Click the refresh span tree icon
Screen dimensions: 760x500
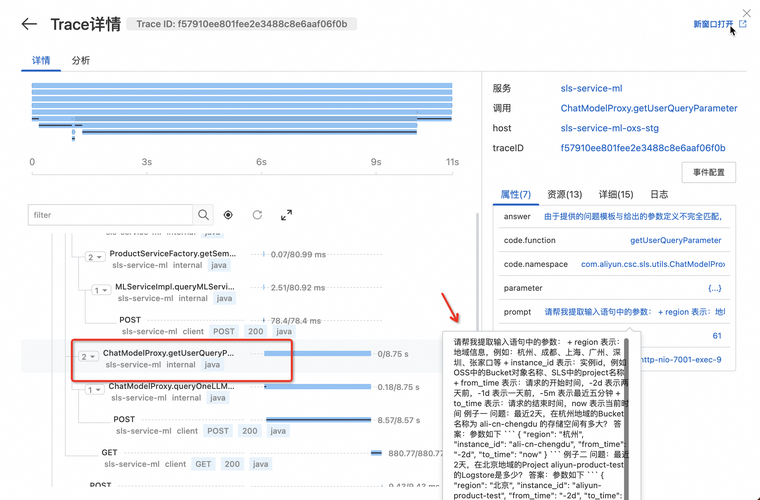(257, 215)
